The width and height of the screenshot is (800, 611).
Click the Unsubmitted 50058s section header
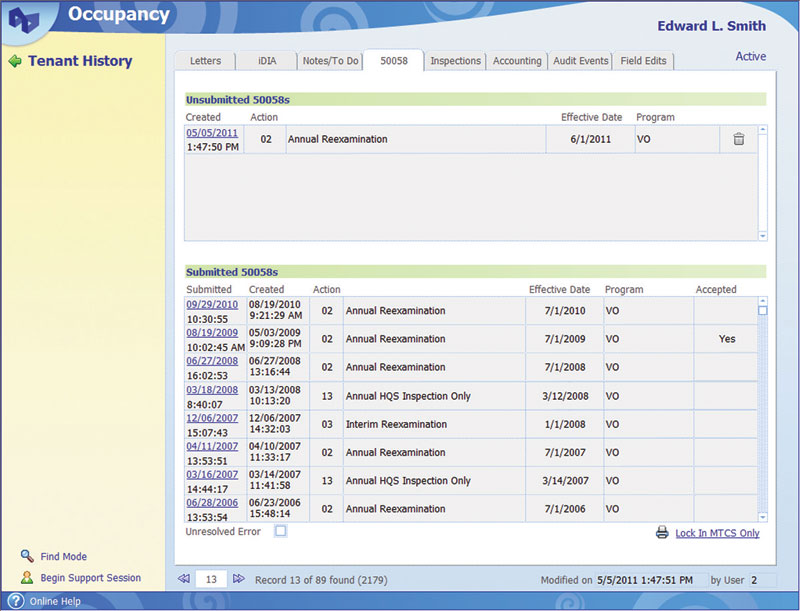475,99
